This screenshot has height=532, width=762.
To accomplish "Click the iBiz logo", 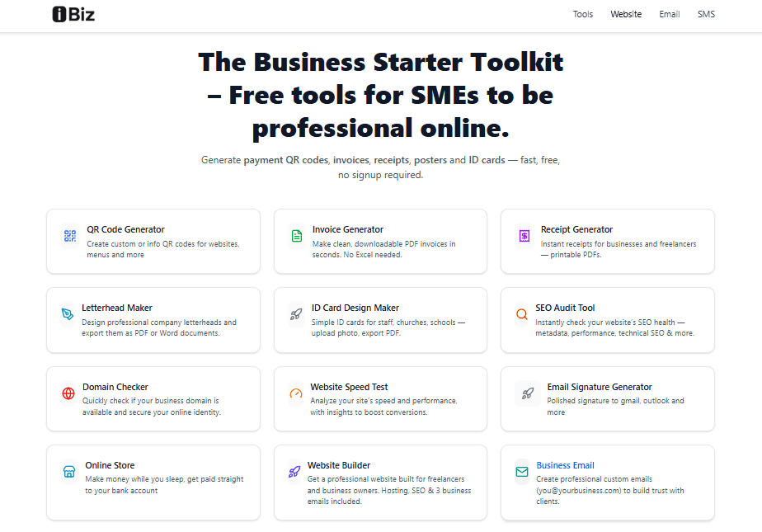I will (73, 14).
